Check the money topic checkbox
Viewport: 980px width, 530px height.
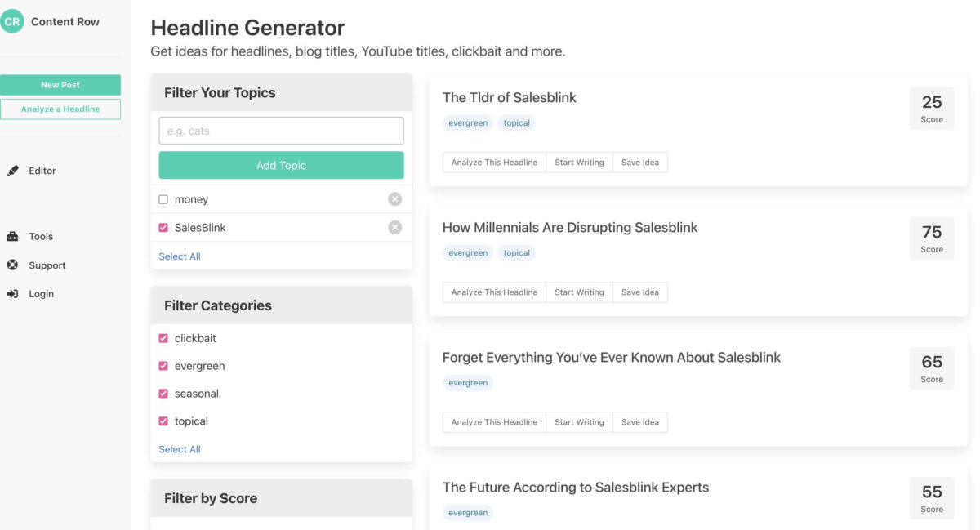point(163,198)
